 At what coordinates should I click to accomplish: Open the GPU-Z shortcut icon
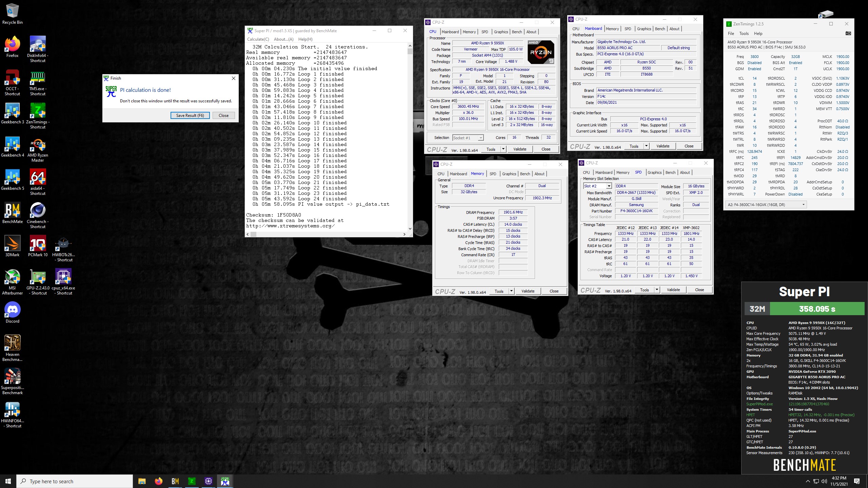pyautogui.click(x=38, y=282)
